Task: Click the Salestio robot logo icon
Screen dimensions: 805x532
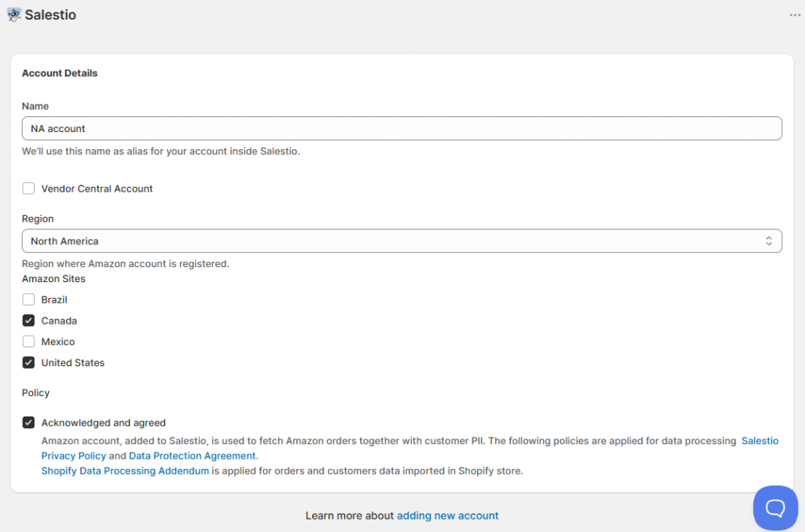Action: tap(13, 15)
